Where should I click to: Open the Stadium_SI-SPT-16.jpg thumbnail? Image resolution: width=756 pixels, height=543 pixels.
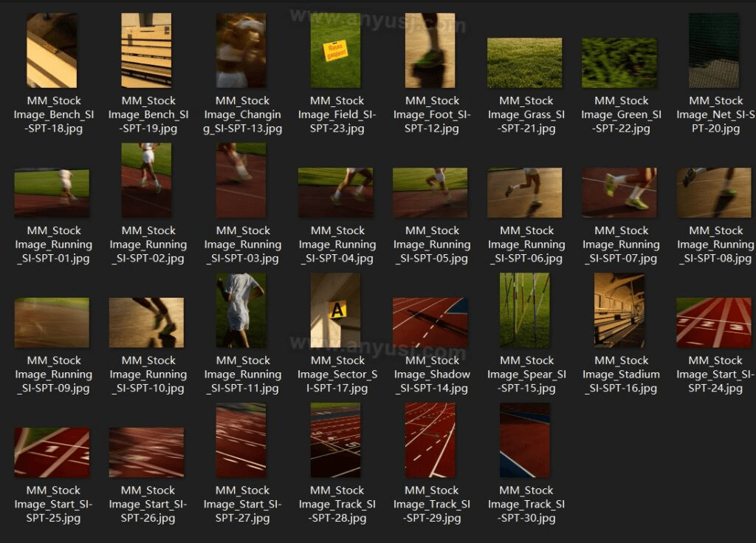pos(619,310)
